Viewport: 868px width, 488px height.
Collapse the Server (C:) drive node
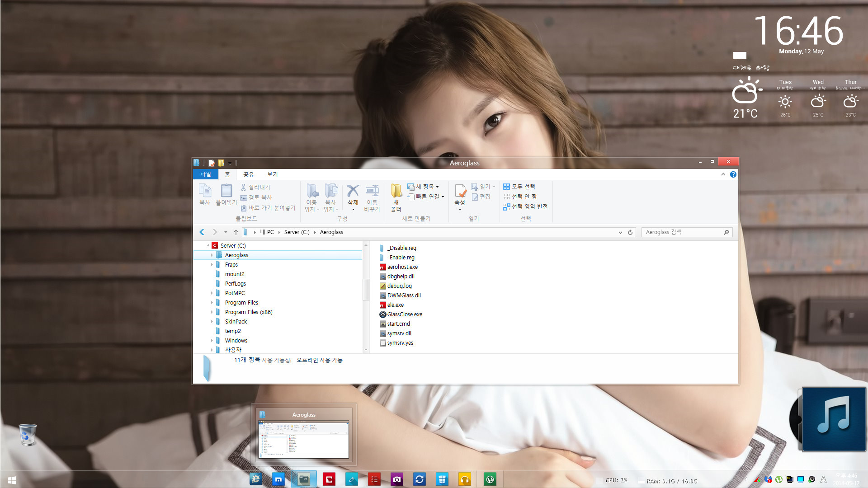click(208, 246)
